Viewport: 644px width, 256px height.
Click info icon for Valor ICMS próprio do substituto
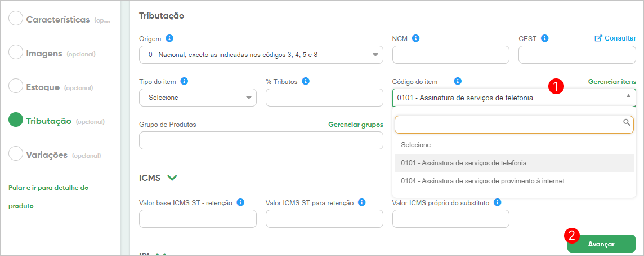pos(498,202)
